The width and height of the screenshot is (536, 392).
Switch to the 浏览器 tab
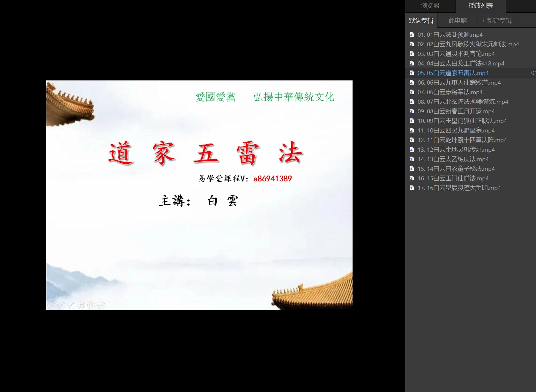(430, 6)
